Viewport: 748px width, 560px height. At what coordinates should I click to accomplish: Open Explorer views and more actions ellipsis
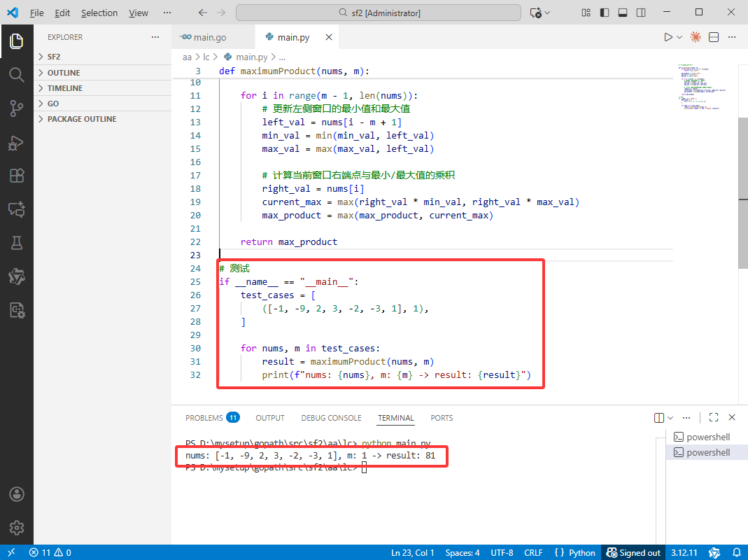click(x=155, y=37)
